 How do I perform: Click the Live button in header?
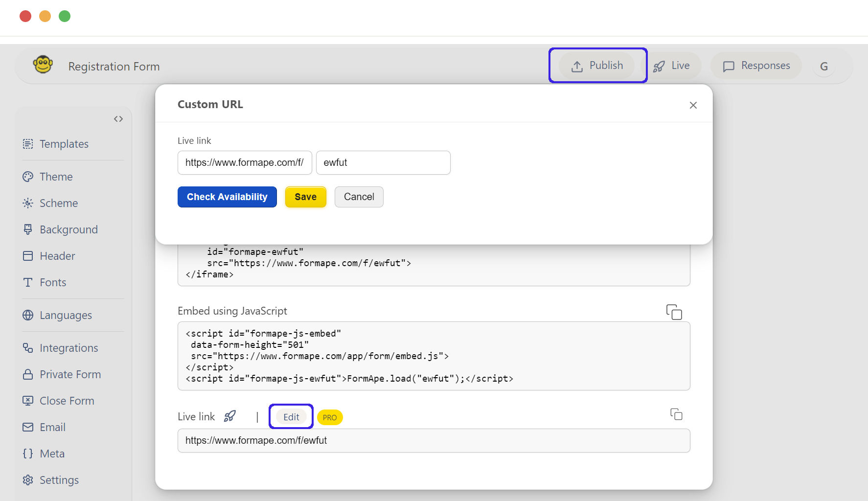click(x=671, y=66)
